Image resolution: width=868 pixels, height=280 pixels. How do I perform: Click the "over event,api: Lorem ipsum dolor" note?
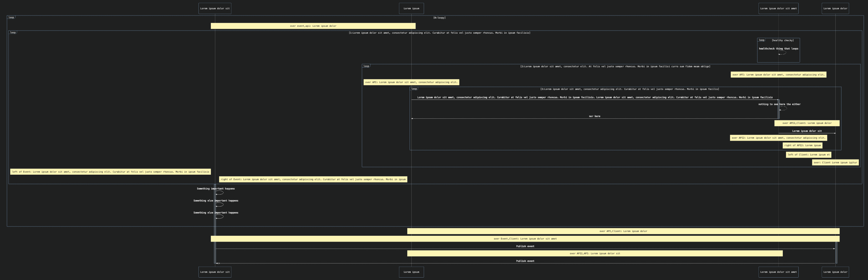coord(313,26)
